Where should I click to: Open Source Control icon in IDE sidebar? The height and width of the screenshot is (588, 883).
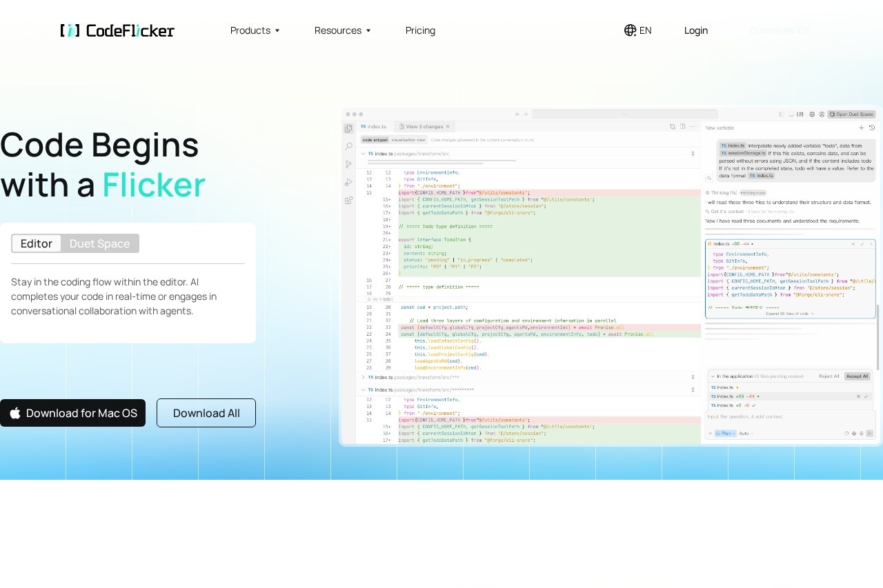click(348, 164)
